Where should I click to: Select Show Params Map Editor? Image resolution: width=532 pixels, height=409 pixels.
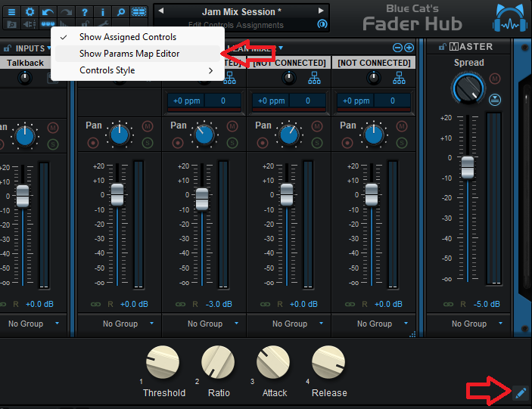(x=138, y=54)
